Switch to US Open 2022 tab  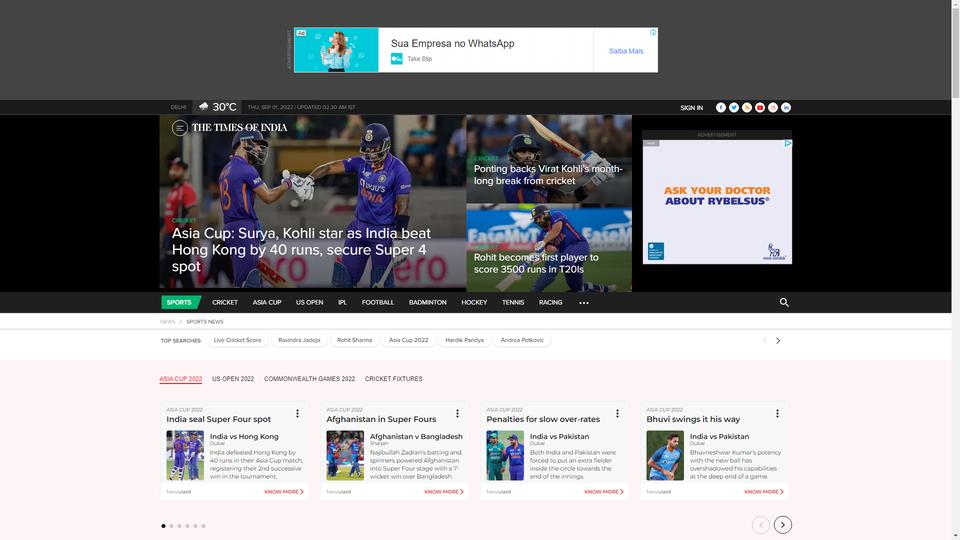(233, 379)
